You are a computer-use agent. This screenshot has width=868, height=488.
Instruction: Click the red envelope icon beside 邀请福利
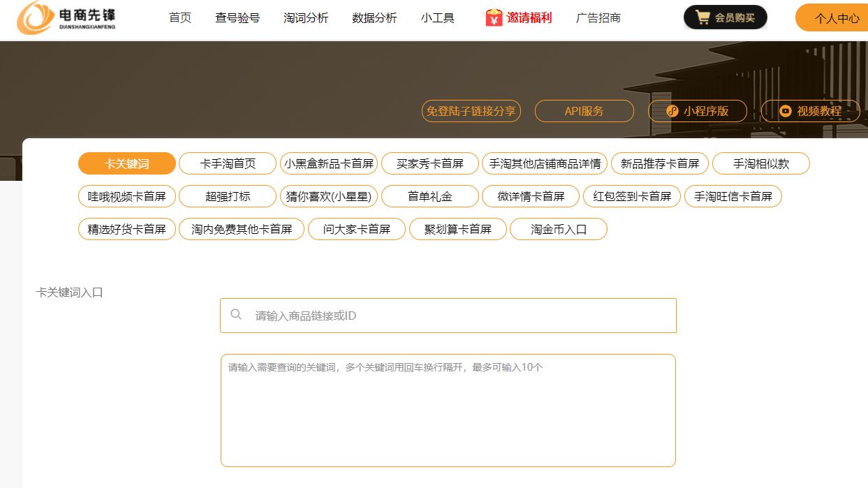(492, 17)
